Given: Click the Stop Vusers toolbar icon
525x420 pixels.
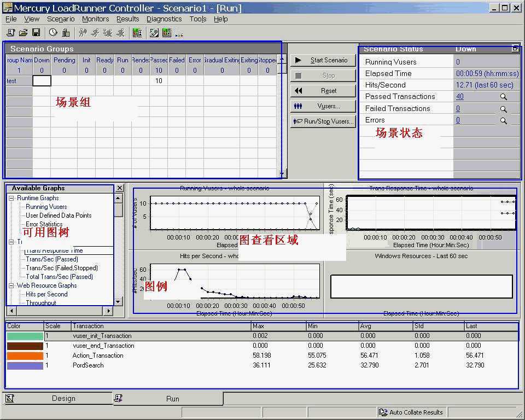Looking at the screenshot, I should [x=120, y=32].
